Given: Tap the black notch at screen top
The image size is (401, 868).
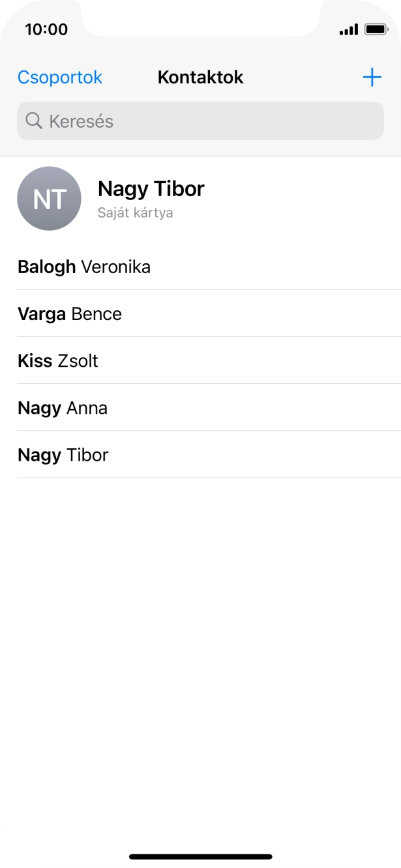Looking at the screenshot, I should pyautogui.click(x=200, y=16).
